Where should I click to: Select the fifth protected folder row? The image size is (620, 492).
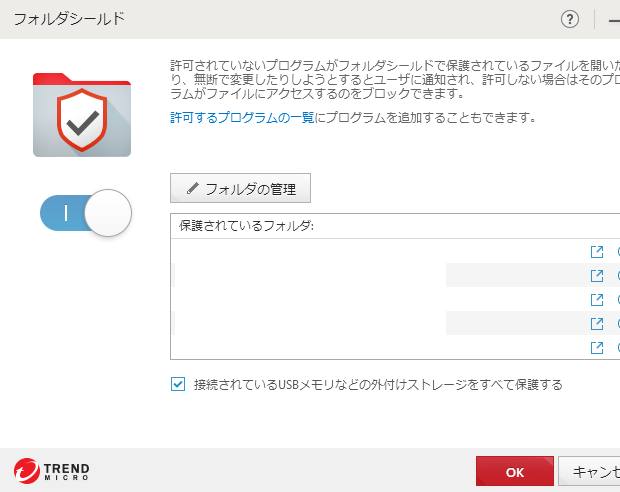coord(380,348)
